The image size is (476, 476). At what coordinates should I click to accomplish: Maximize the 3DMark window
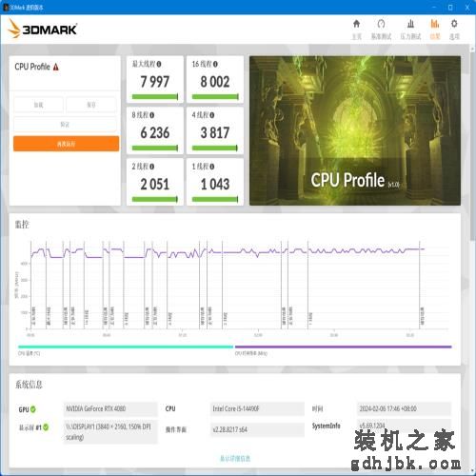point(450,7)
